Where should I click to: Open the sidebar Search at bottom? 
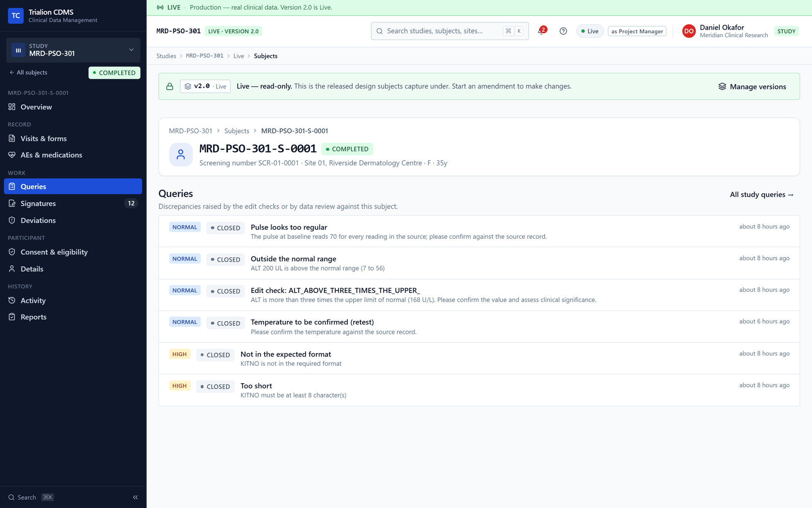pos(31,497)
